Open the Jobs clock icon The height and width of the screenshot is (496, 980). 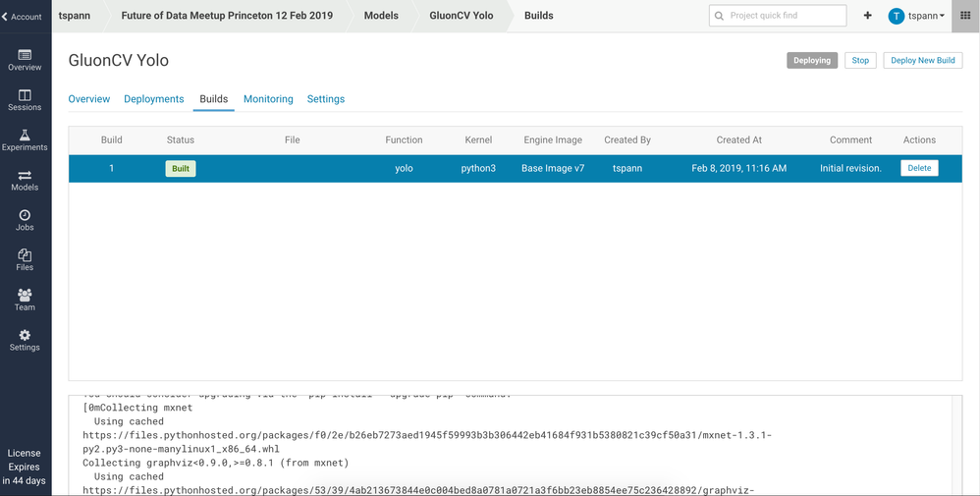25,215
